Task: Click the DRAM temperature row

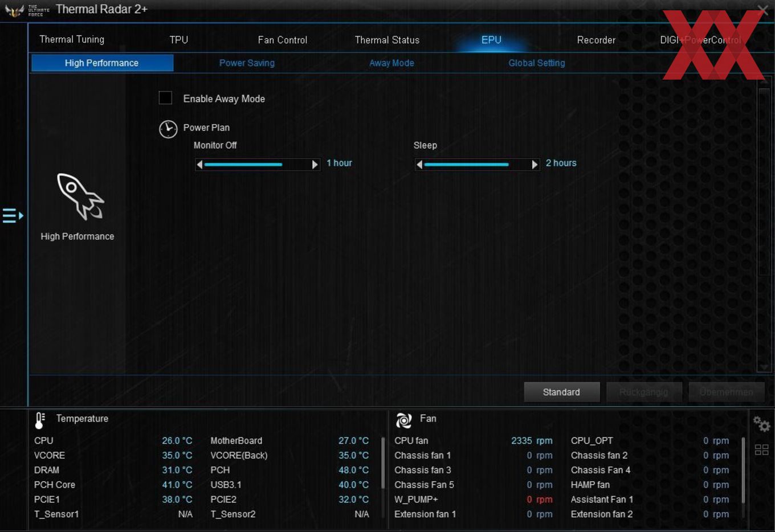Action: click(x=113, y=470)
